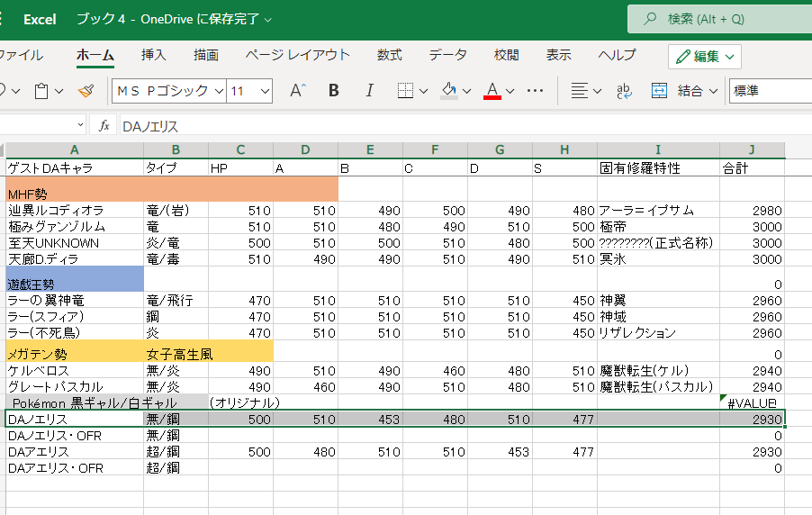Image resolution: width=812 pixels, height=515 pixels.
Task: Switch to the 表示 tab
Action: coord(558,55)
